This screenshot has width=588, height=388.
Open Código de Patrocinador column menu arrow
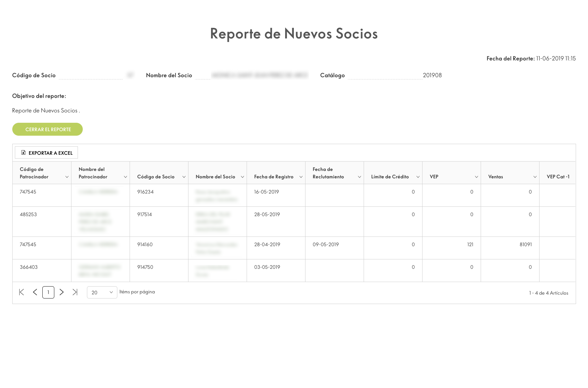67,177
